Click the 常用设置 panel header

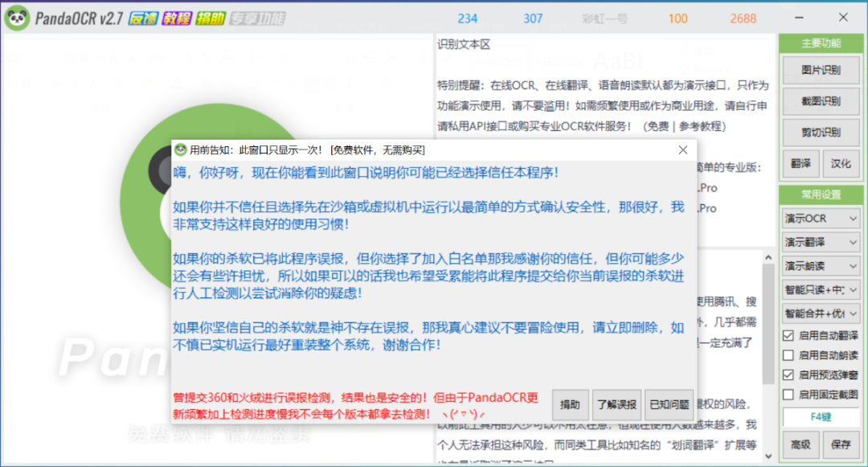click(x=821, y=195)
